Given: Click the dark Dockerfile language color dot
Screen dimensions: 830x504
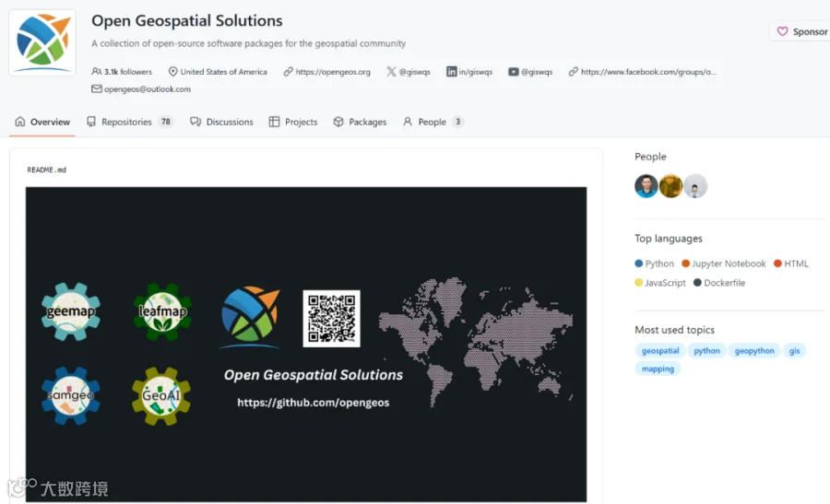Looking at the screenshot, I should click(x=698, y=283).
